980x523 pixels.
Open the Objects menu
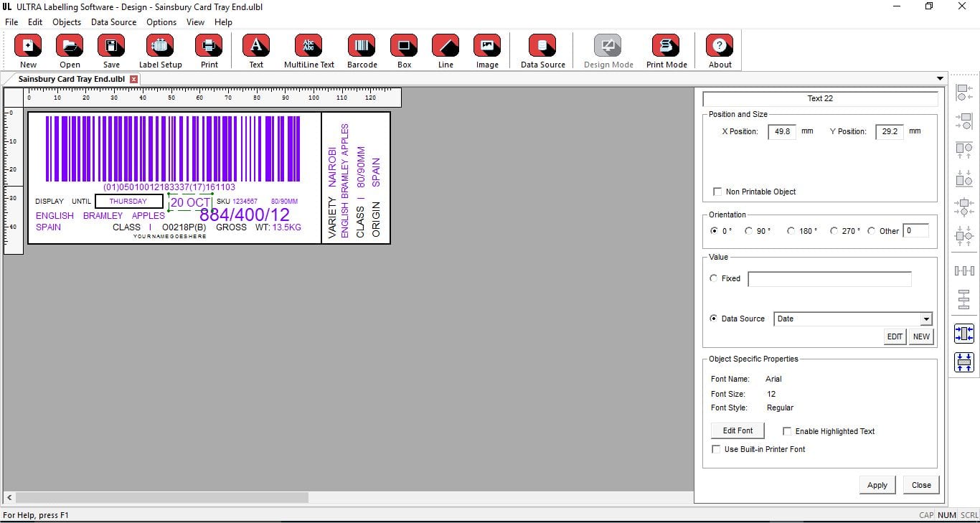[67, 22]
